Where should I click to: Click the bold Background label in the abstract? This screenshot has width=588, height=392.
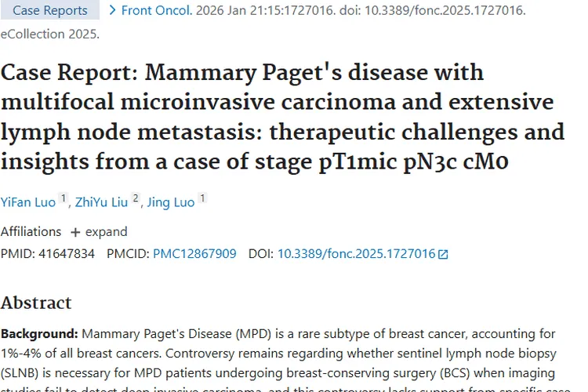(x=39, y=333)
